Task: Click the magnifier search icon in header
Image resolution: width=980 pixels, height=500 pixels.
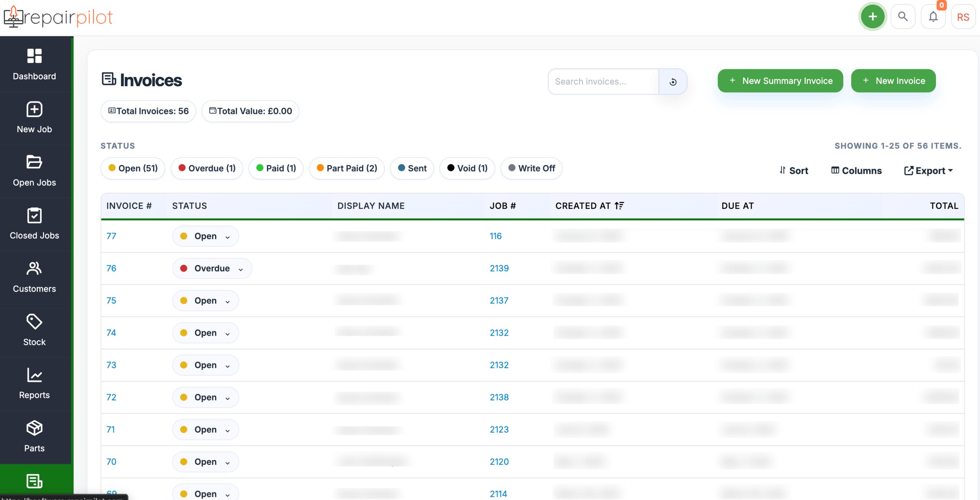Action: click(903, 17)
